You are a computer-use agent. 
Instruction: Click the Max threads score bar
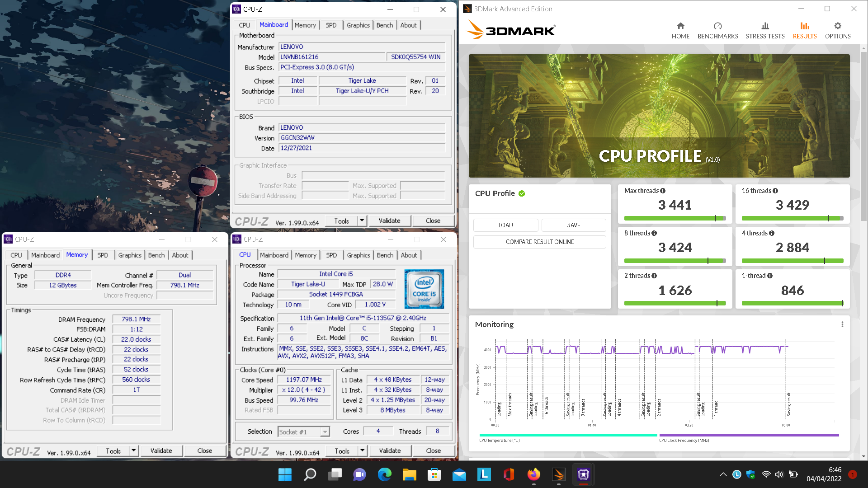[x=675, y=218]
